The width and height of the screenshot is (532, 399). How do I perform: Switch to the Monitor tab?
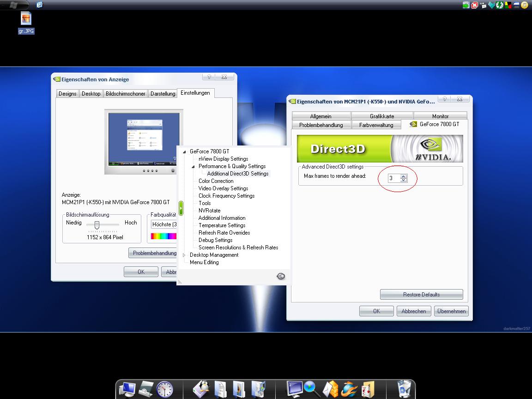pyautogui.click(x=441, y=116)
